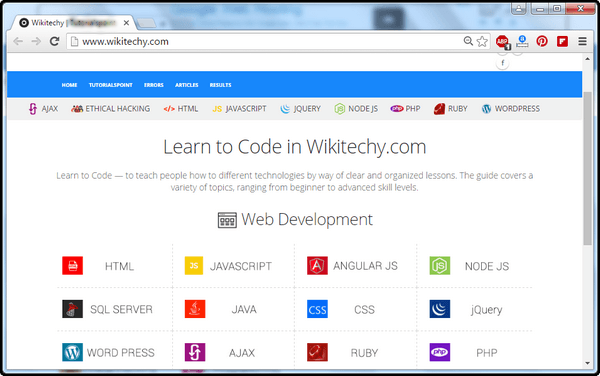Click the WORD PRESS text label
The width and height of the screenshot is (600, 376).
click(121, 352)
